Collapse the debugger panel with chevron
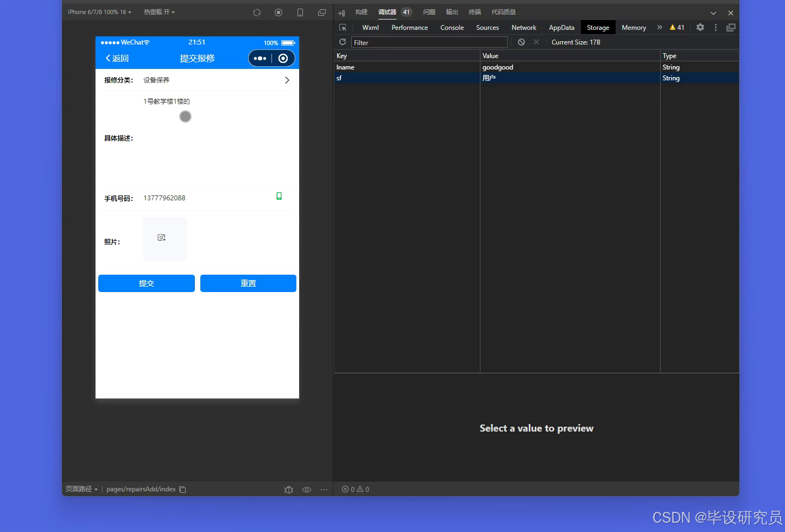Viewport: 785px width, 532px height. pyautogui.click(x=713, y=13)
